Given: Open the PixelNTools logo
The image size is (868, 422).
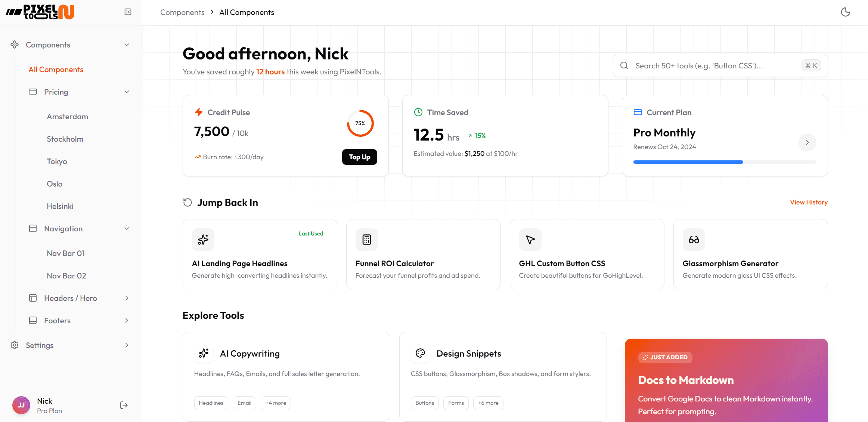Looking at the screenshot, I should (40, 12).
